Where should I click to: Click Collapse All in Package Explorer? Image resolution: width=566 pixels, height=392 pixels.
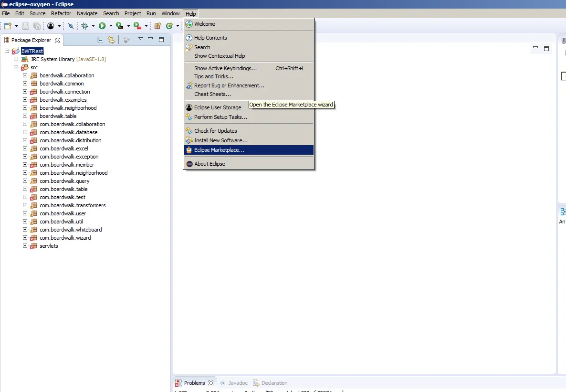click(x=100, y=40)
